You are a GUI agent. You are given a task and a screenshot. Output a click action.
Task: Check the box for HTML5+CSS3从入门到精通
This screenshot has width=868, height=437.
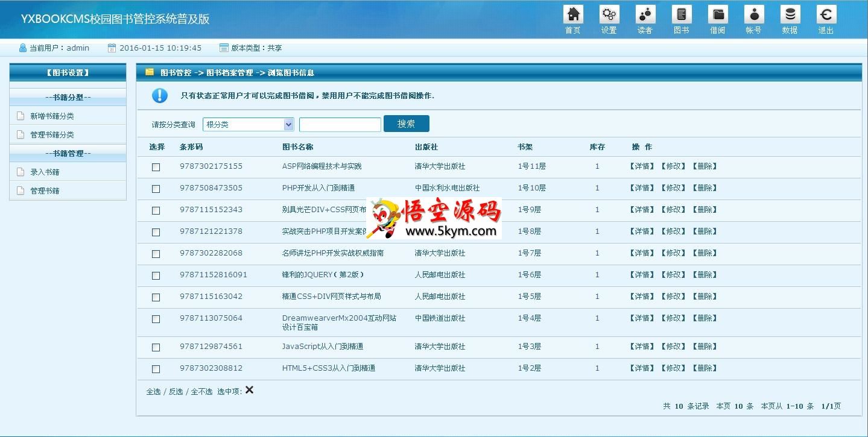point(156,369)
